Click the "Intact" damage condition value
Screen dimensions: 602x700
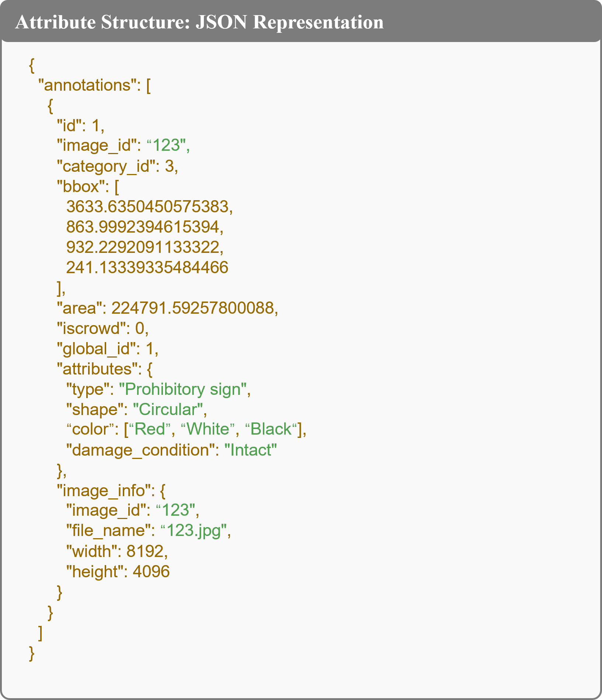pos(251,450)
